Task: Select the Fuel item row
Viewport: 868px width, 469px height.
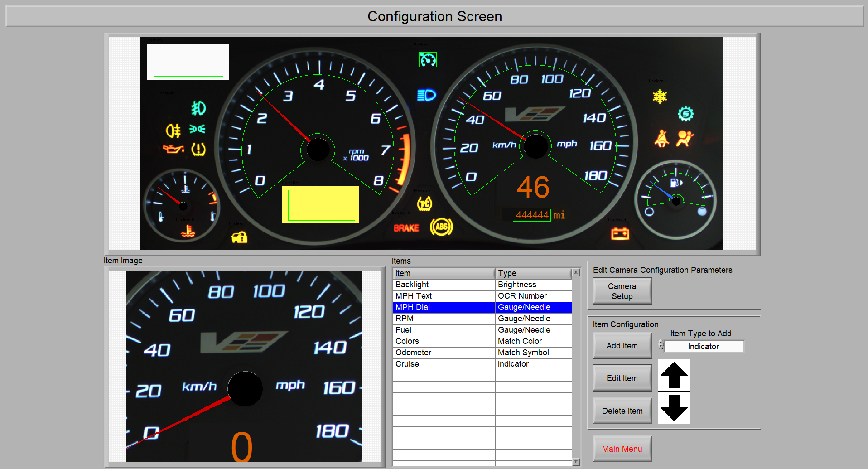Action: click(x=482, y=330)
